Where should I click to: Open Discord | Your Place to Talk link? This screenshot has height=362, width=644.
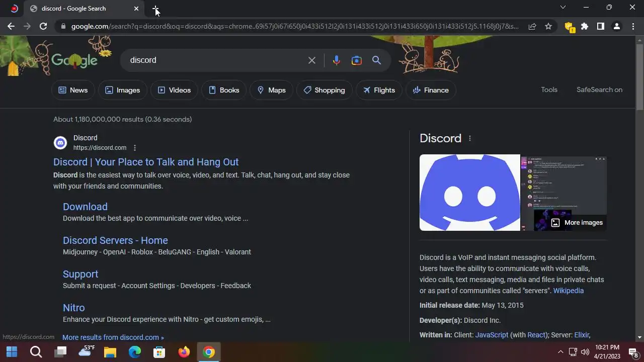tap(146, 162)
